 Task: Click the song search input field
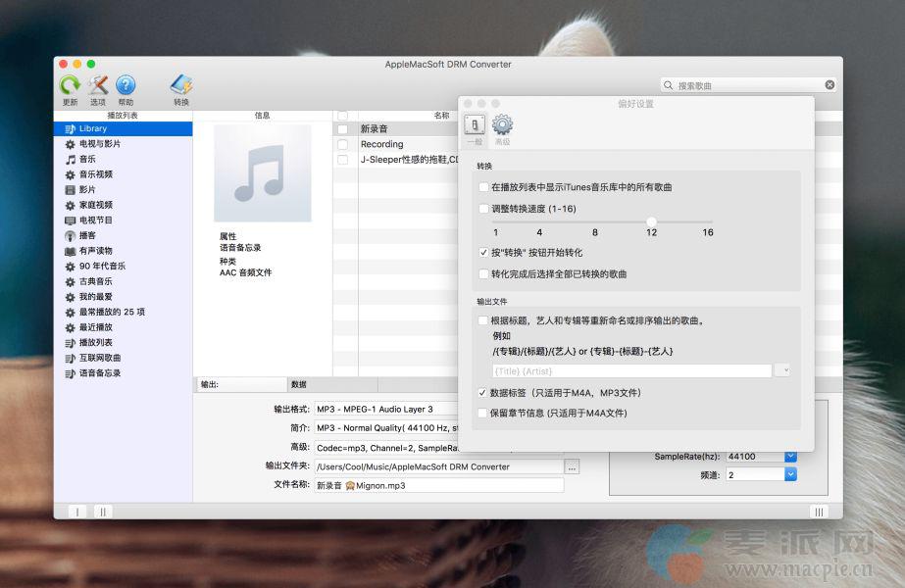(745, 85)
